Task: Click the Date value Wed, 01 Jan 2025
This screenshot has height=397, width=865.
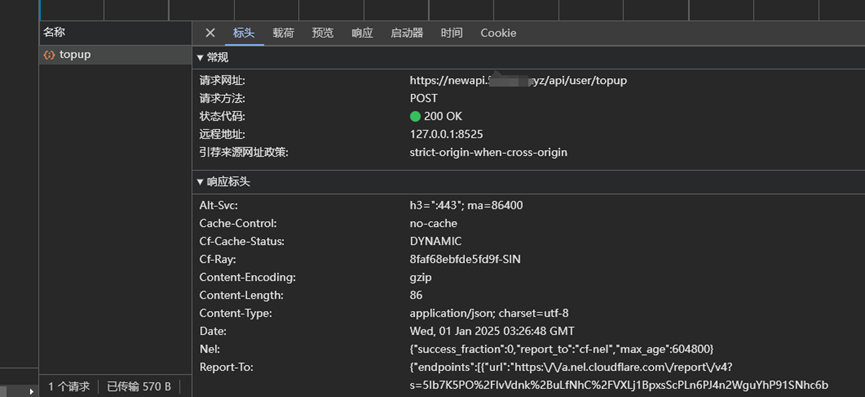Action: click(492, 331)
